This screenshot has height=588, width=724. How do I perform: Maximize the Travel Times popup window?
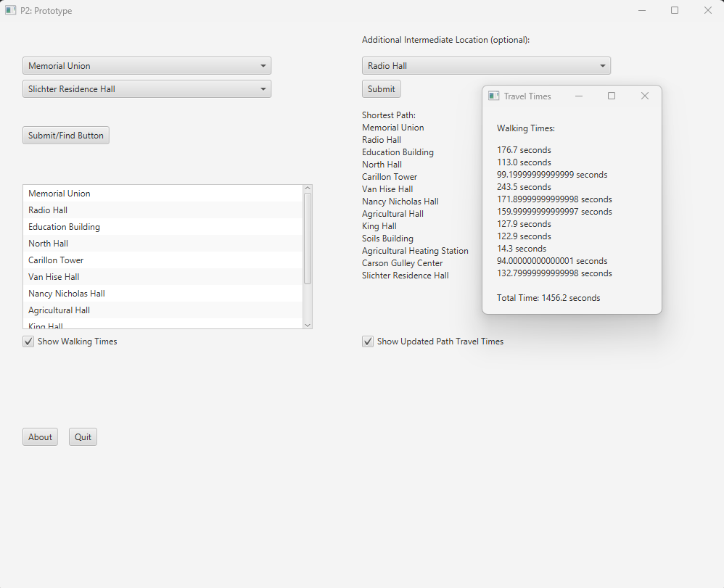(612, 96)
